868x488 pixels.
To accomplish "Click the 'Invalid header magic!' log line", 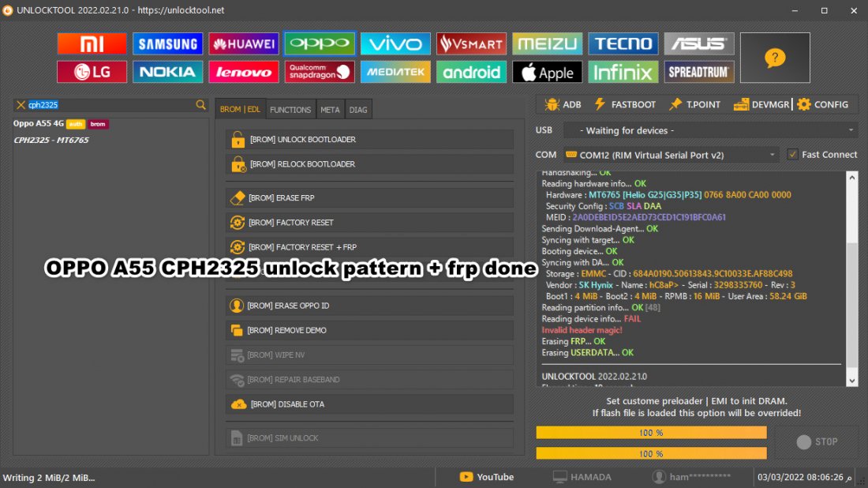I will point(582,330).
